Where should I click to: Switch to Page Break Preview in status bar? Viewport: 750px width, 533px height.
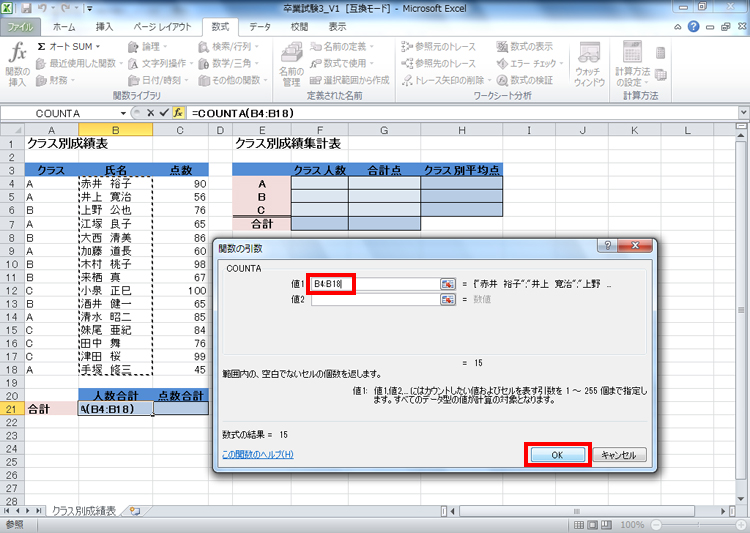click(606, 525)
